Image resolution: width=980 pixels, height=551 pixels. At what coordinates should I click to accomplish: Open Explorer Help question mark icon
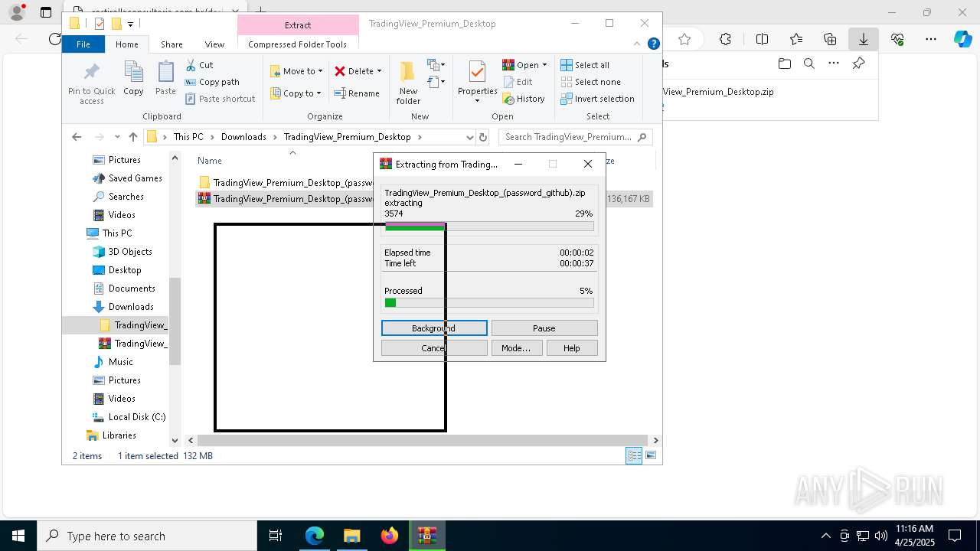pyautogui.click(x=654, y=44)
